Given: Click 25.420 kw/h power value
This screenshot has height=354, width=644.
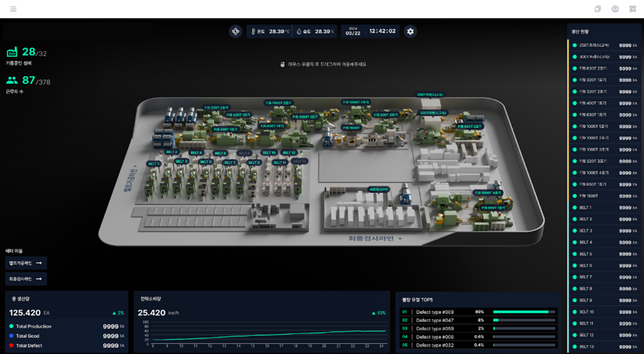Looking at the screenshot, I should pyautogui.click(x=152, y=313).
